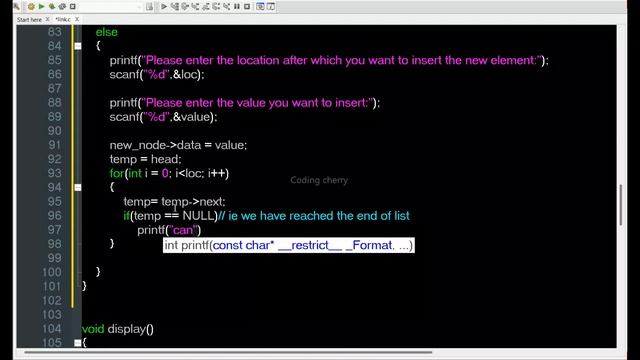The width and height of the screenshot is (640, 360).
Task: Switch to the Start here tab
Action: (29, 20)
